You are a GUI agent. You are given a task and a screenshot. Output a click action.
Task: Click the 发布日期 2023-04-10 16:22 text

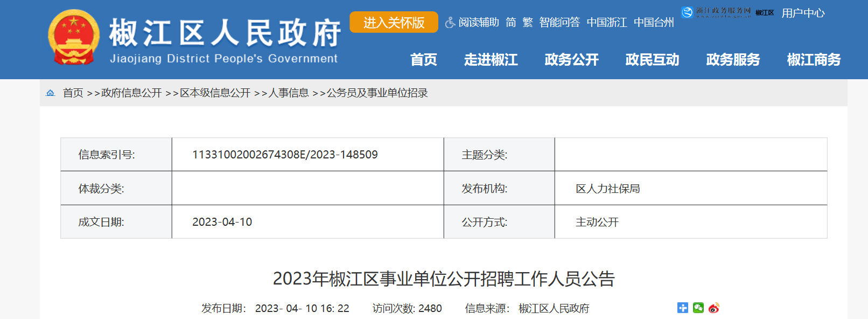tap(275, 308)
